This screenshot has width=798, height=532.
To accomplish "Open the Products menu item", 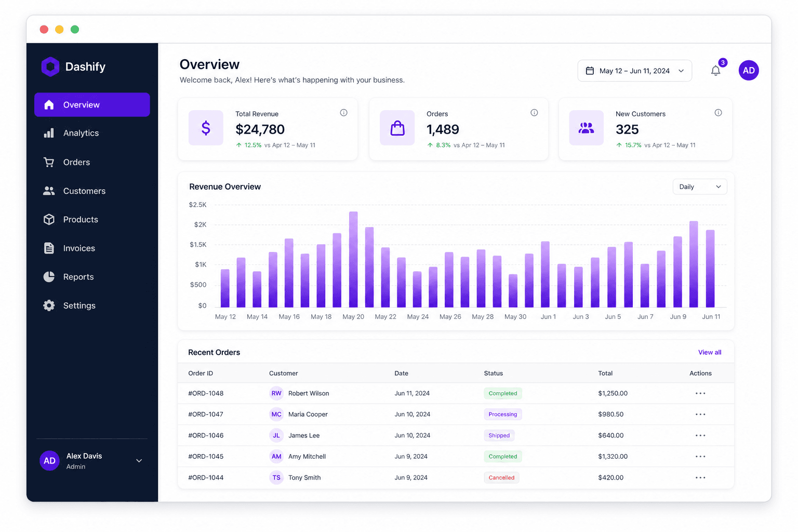I will coord(92,219).
